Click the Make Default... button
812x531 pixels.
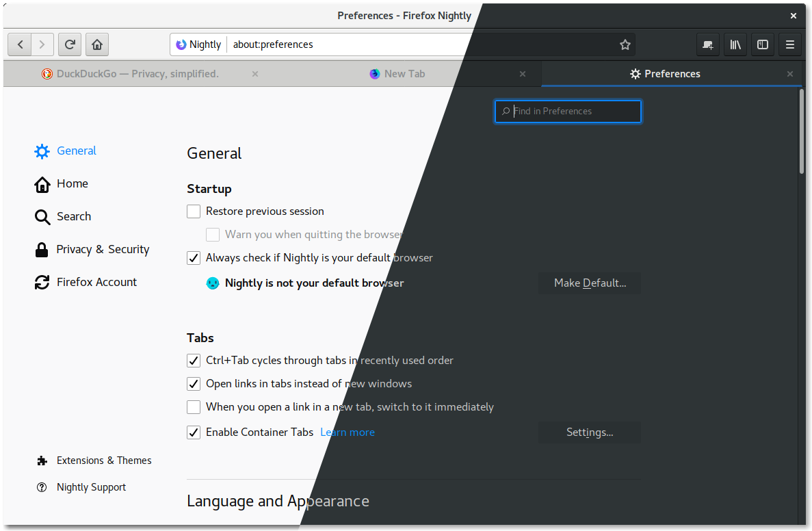click(x=589, y=283)
